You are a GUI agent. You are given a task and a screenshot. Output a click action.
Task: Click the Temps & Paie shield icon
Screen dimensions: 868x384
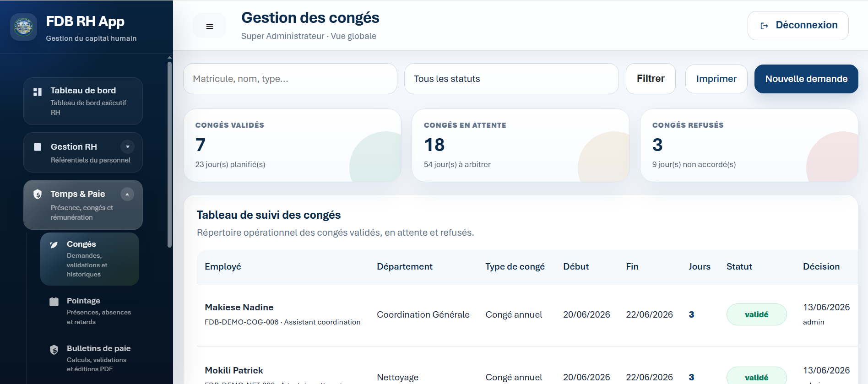38,194
